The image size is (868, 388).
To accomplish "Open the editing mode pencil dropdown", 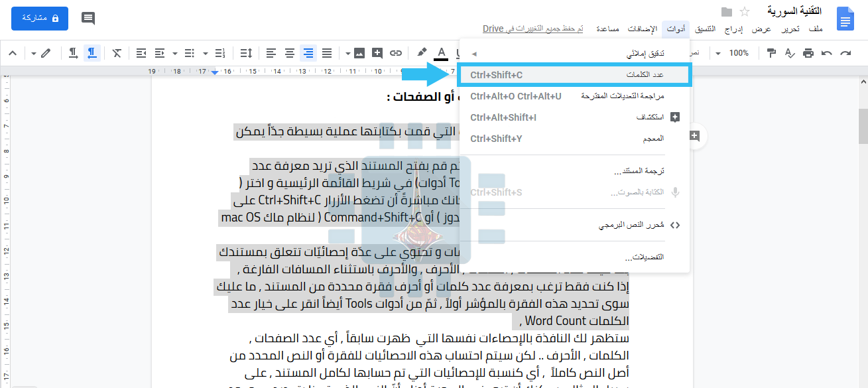I will click(41, 53).
